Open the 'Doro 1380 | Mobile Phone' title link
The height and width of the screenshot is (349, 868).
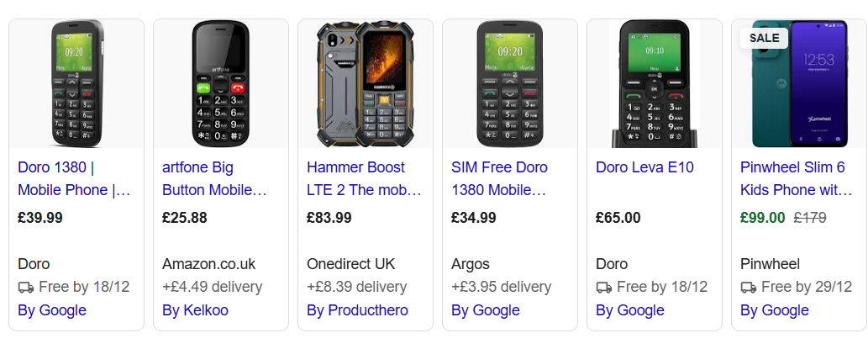click(x=74, y=178)
